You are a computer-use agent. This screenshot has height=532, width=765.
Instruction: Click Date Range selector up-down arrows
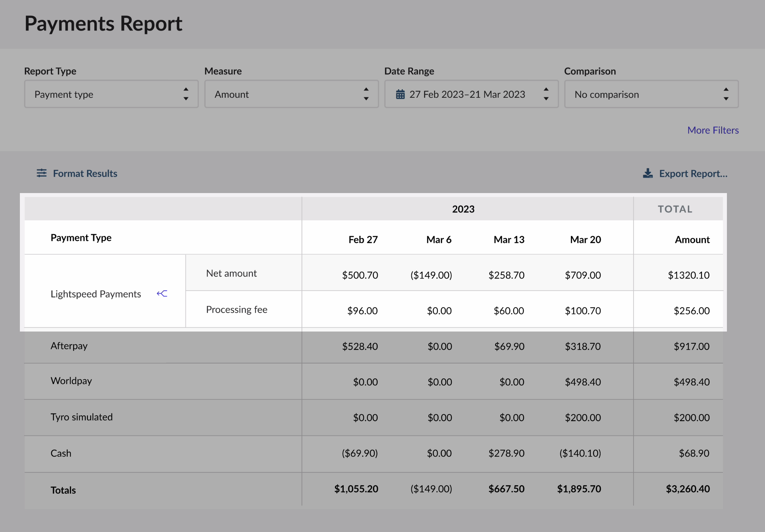click(546, 94)
